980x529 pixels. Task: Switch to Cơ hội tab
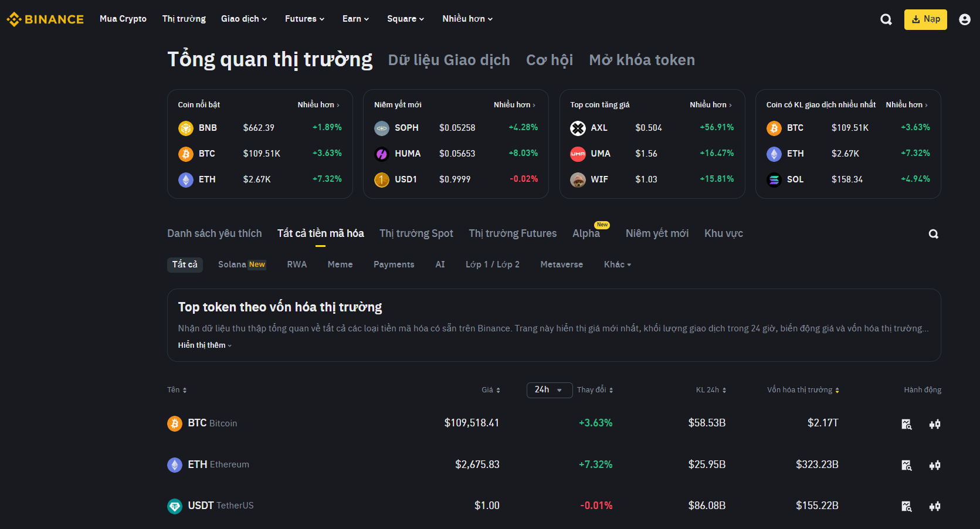[550, 60]
